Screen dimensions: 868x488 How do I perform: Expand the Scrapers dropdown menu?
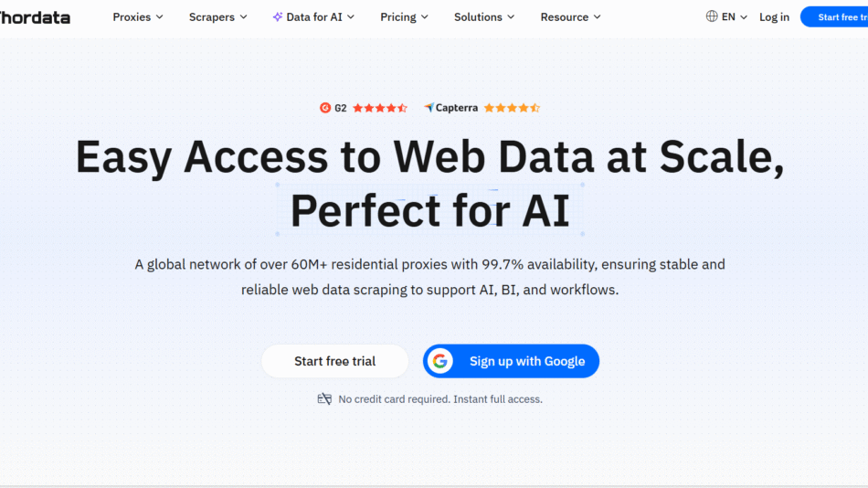point(217,16)
